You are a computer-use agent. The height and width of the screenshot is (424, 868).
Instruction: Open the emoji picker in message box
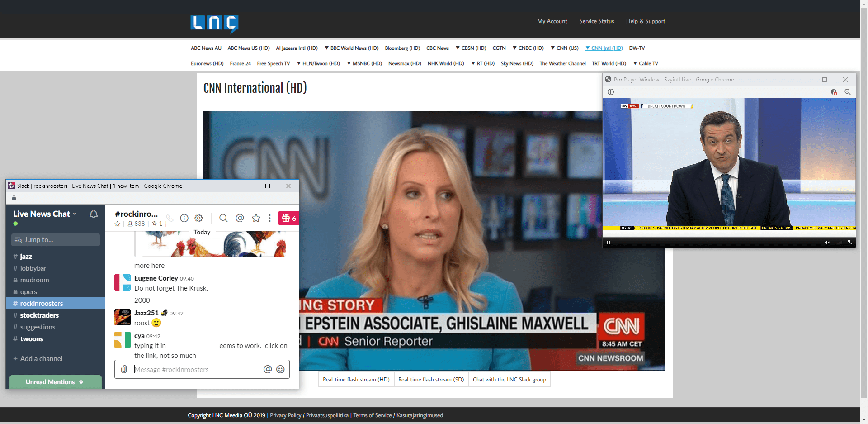coord(280,369)
